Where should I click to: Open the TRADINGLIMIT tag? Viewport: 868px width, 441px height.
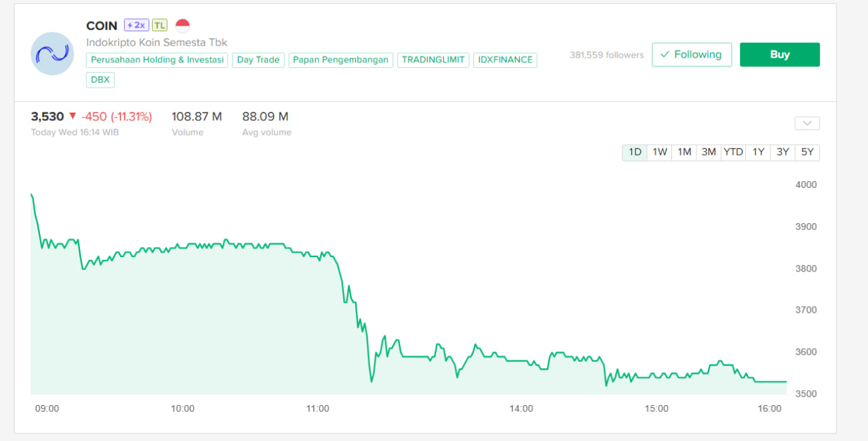(433, 60)
